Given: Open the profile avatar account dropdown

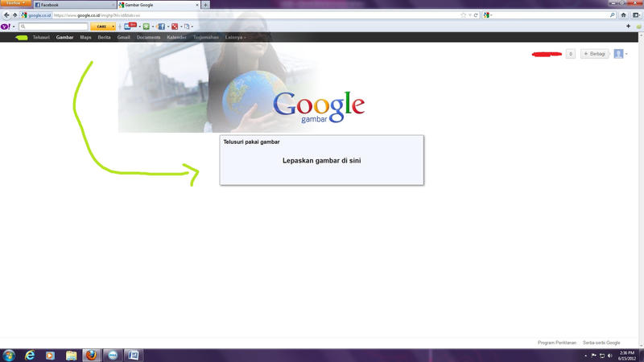Looking at the screenshot, I should [x=621, y=54].
